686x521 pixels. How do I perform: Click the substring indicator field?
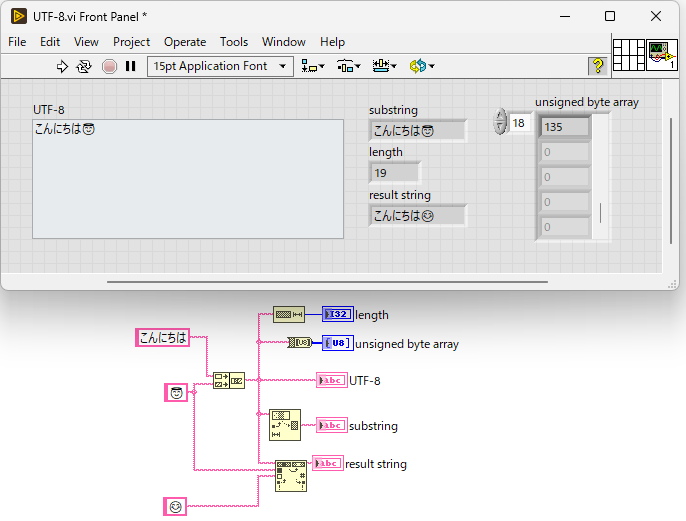click(x=418, y=130)
